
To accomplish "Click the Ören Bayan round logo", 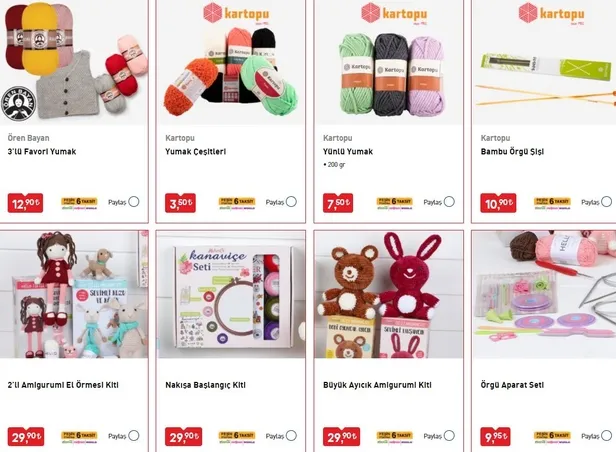I will (x=18, y=103).
